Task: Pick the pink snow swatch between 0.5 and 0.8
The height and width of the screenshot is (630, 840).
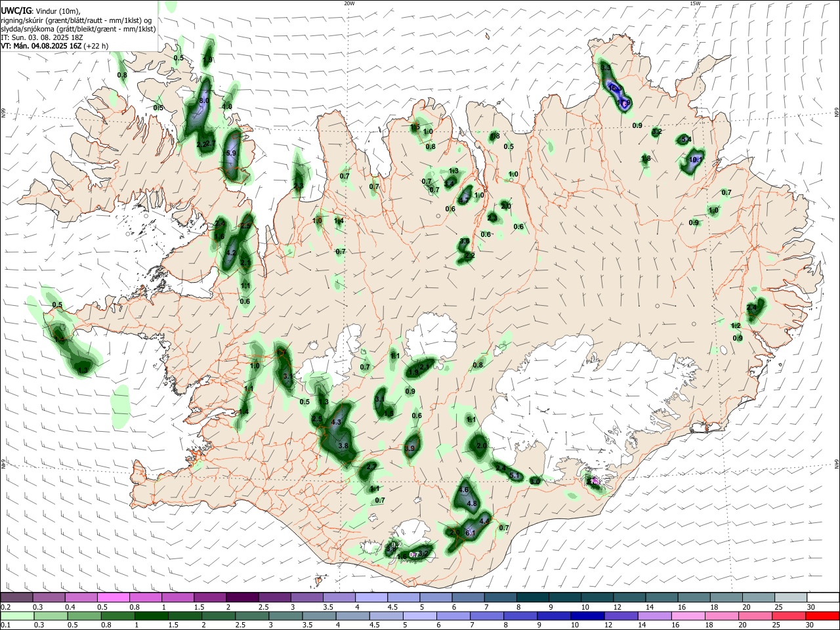Action: click(114, 598)
